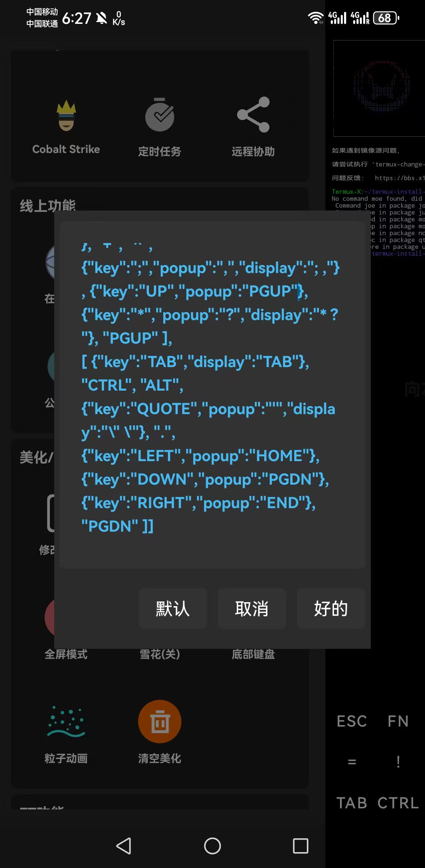Tap the 清空美化 label

point(160,758)
